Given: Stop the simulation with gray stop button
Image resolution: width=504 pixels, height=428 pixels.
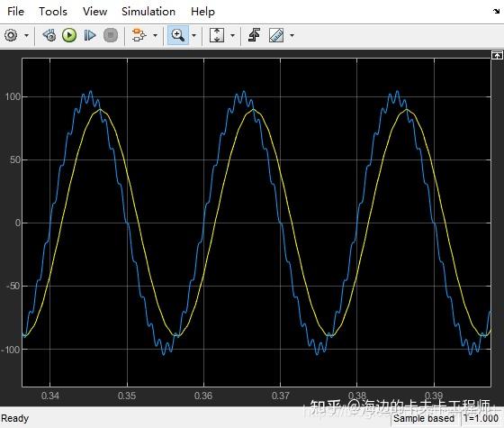Looking at the screenshot, I should [x=111, y=35].
